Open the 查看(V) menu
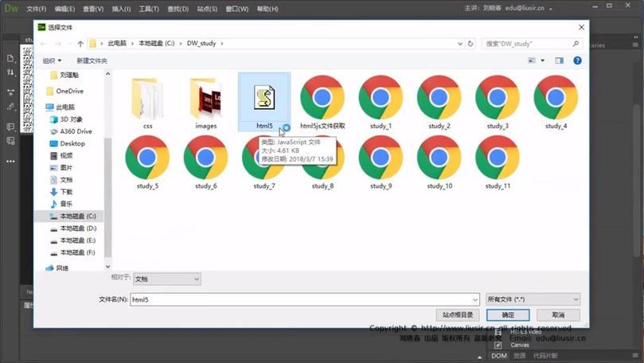Viewport: 644px width, 363px height. click(93, 9)
